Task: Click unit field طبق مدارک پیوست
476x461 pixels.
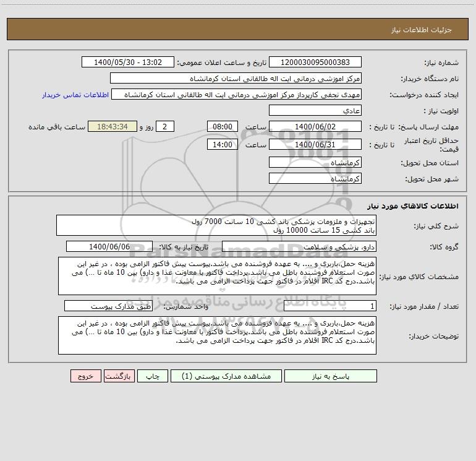Action: 108,306
